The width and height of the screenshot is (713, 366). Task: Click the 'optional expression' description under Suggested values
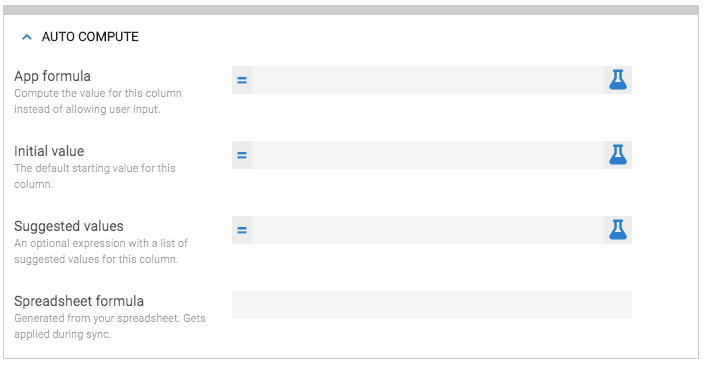point(101,251)
